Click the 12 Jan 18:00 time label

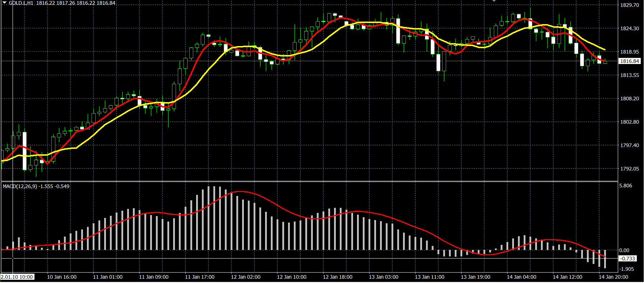click(338, 277)
